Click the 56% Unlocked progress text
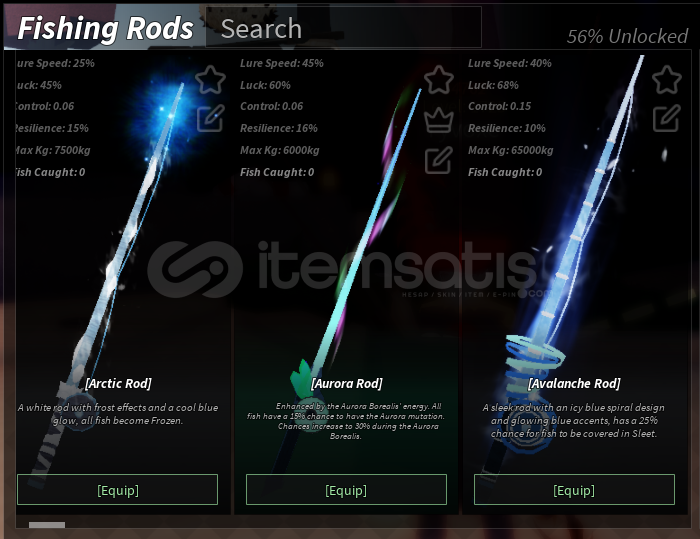Screen dimensions: 700x539 point(627,36)
